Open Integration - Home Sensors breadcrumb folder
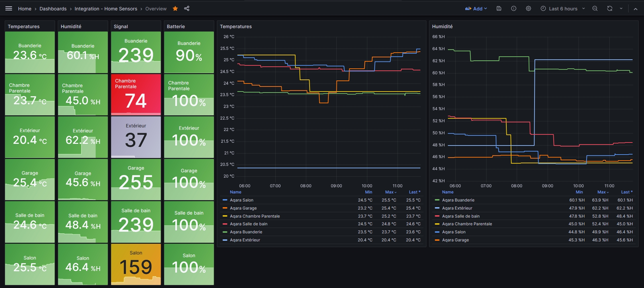 (106, 9)
